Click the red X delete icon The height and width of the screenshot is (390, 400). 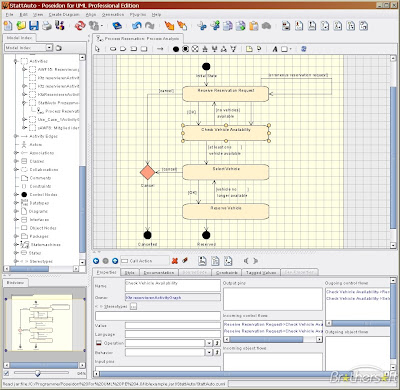pos(175,261)
